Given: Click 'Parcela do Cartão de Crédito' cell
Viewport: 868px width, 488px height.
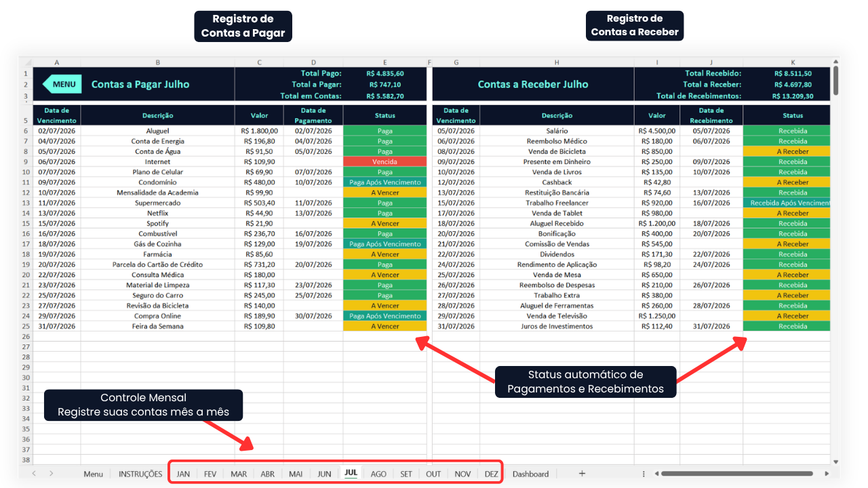Looking at the screenshot, I should pos(158,264).
